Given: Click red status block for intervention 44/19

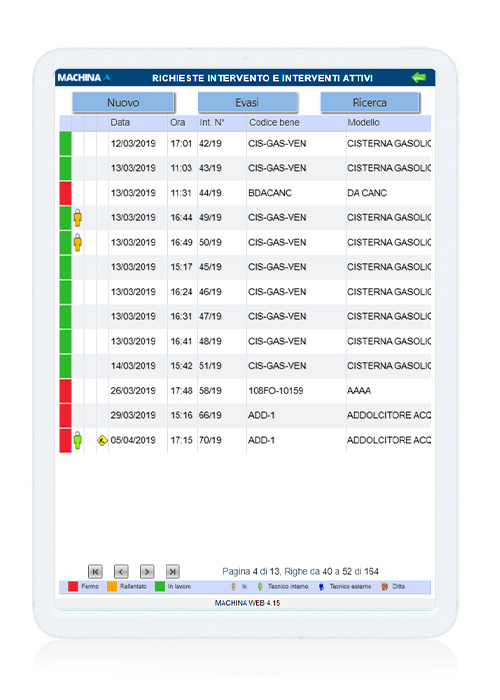Looking at the screenshot, I should [66, 193].
